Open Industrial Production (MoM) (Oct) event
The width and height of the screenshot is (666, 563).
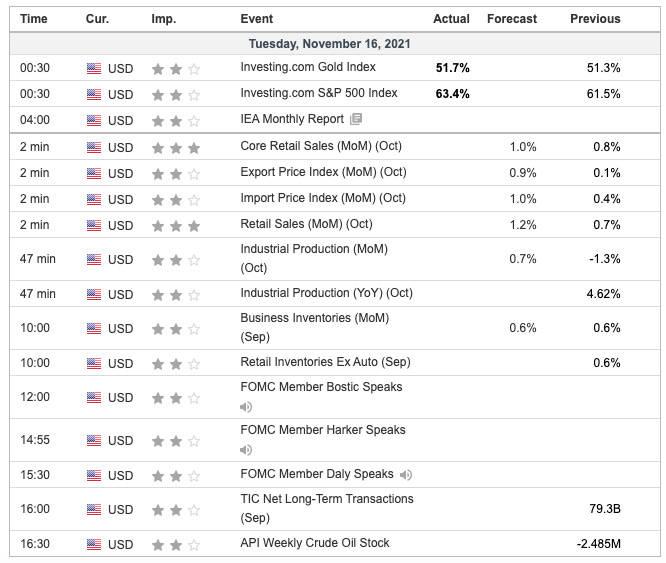[314, 258]
